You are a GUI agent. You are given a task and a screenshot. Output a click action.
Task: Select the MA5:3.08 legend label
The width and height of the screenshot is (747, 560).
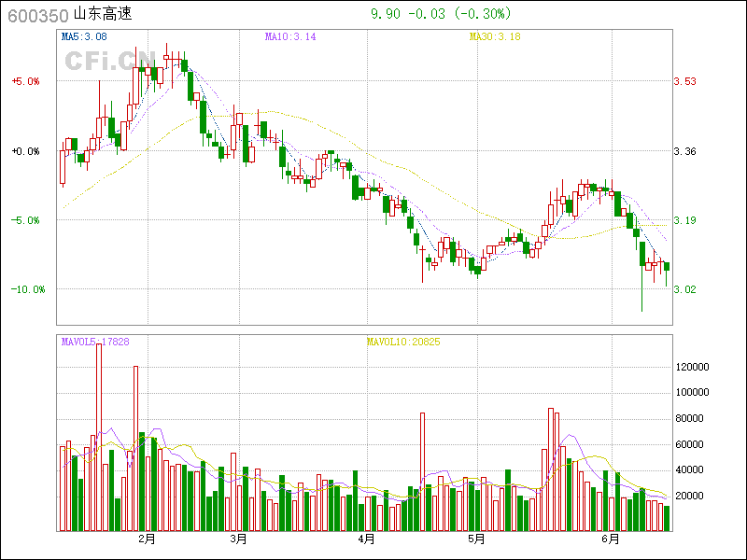[83, 36]
